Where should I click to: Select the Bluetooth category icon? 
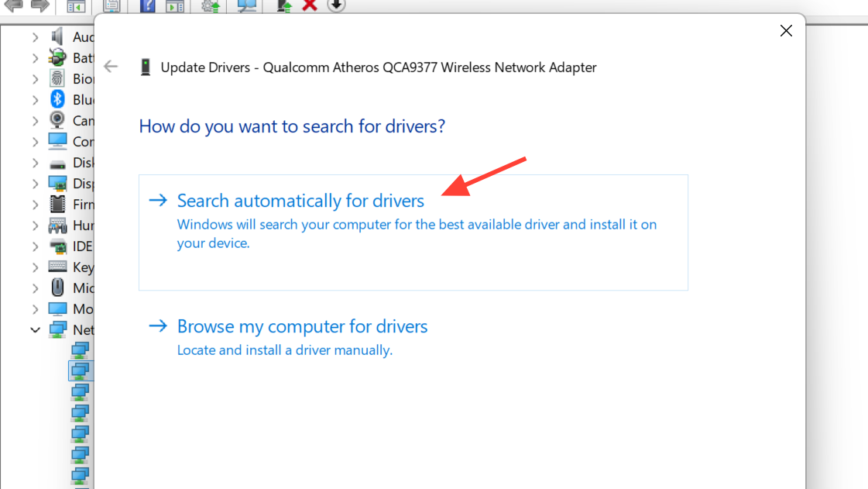tap(57, 100)
